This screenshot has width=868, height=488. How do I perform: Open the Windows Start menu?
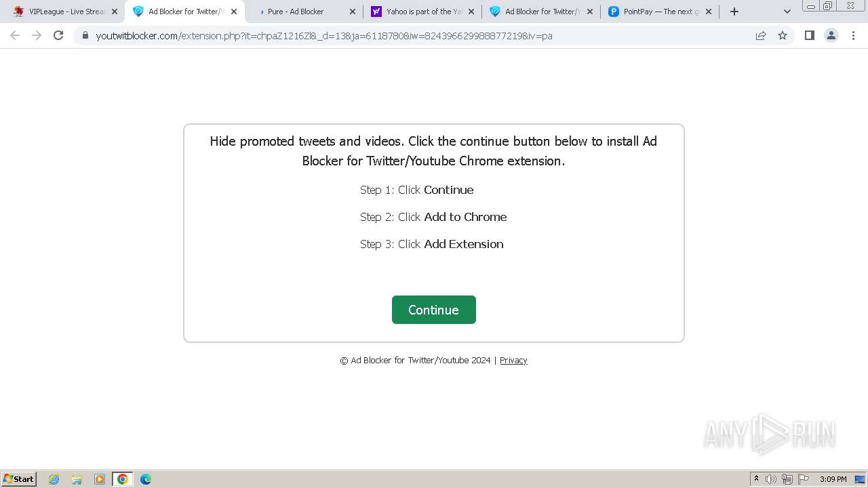pos(19,479)
